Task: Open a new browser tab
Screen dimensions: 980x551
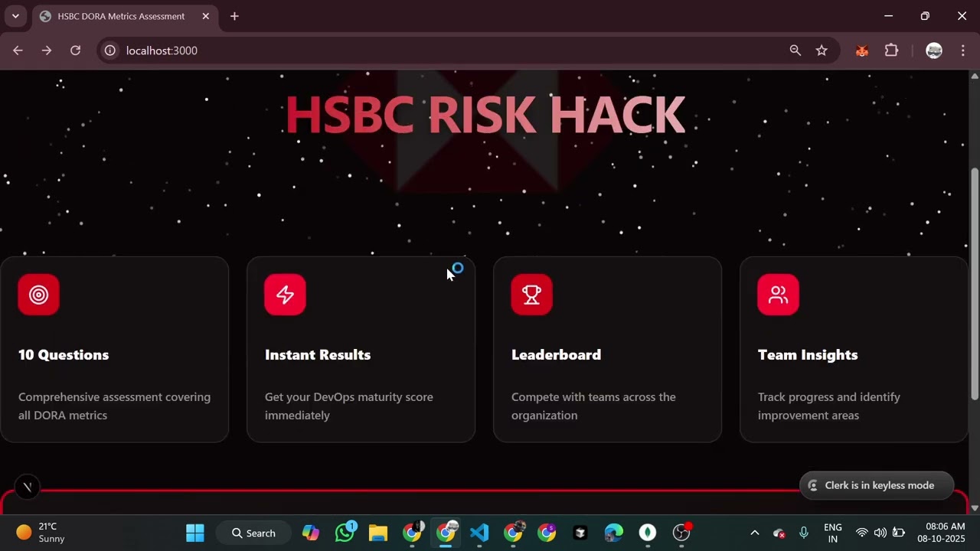Action: 234,16
